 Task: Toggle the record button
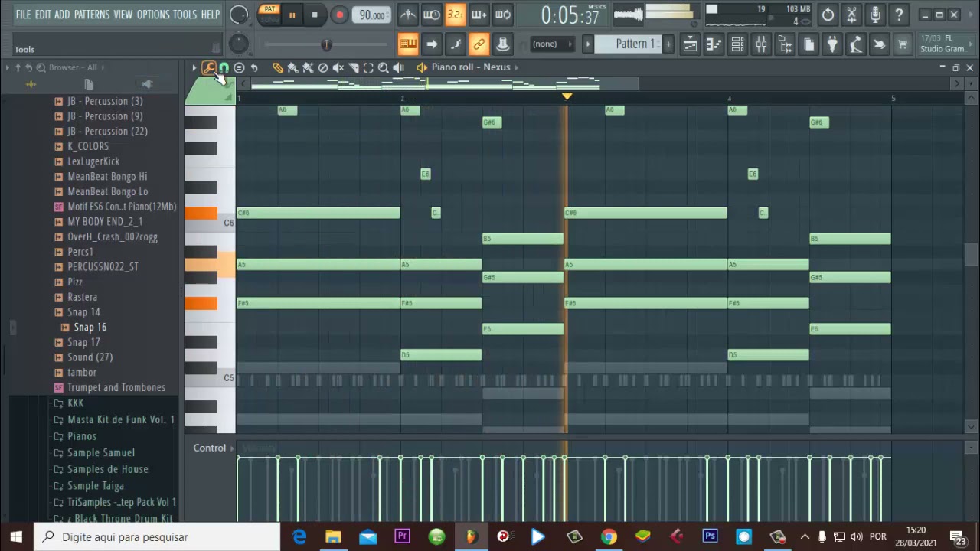pyautogui.click(x=339, y=15)
